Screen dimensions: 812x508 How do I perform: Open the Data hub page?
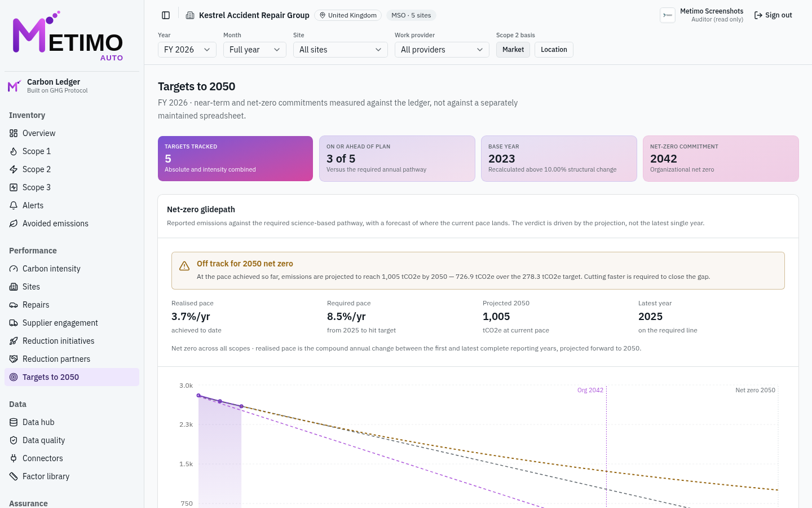click(72, 422)
